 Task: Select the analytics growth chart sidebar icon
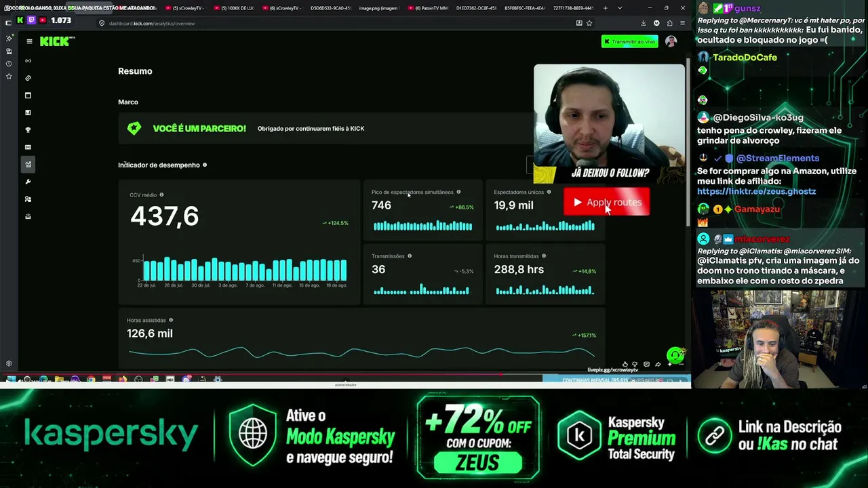pyautogui.click(x=28, y=165)
